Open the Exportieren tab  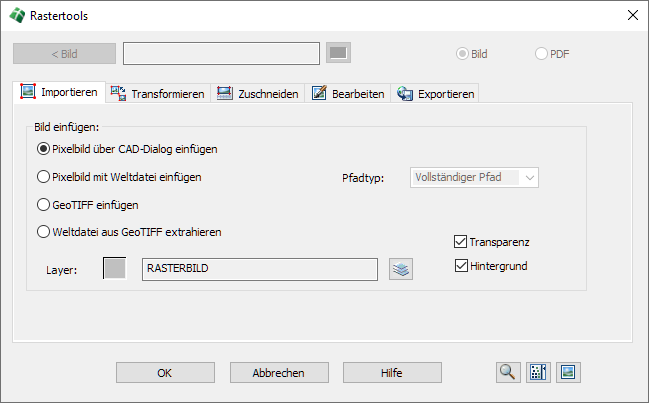click(x=435, y=93)
